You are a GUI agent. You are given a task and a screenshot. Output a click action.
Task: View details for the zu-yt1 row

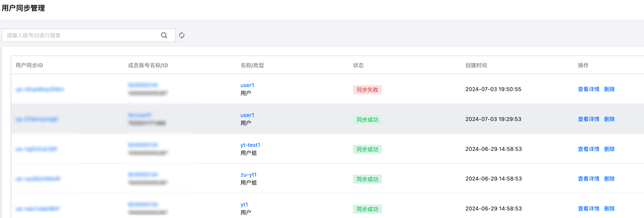(588, 179)
